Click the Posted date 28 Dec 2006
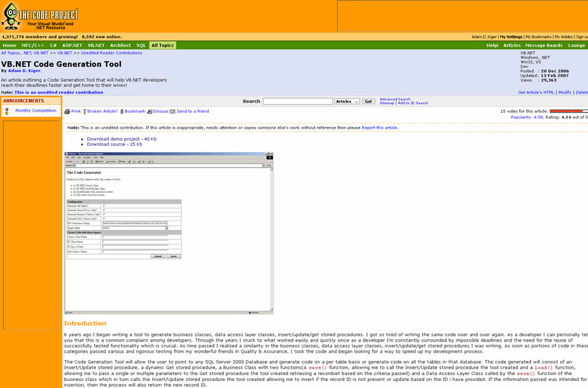 554,71
